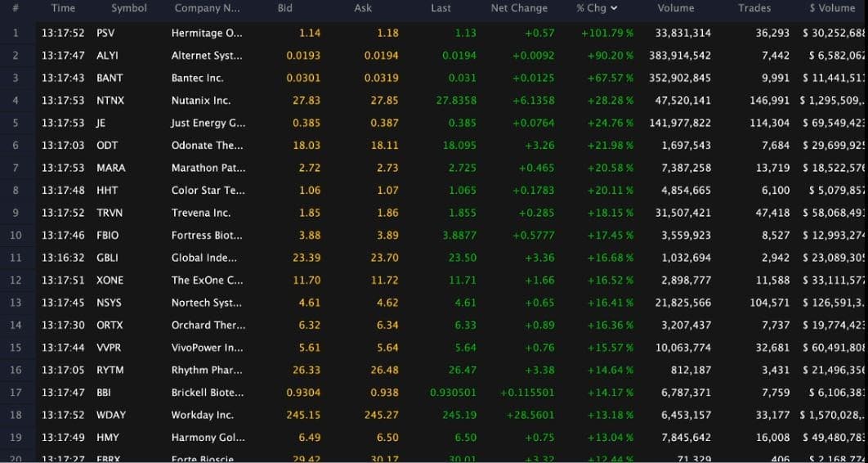Viewport: 868px width, 463px height.
Task: Click the # column header
Action: pyautogui.click(x=16, y=8)
